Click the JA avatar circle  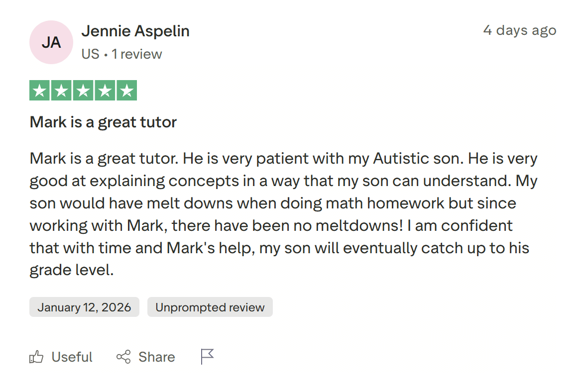[51, 42]
